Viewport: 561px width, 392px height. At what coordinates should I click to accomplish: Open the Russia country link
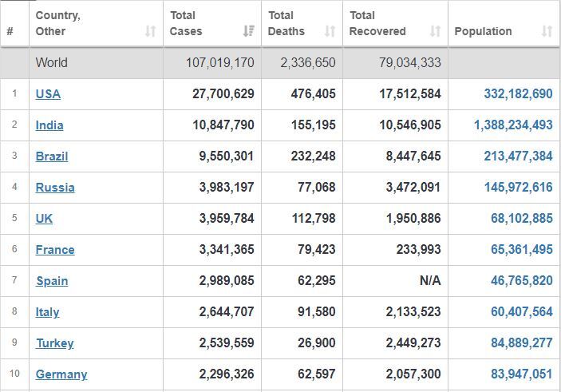[x=55, y=188]
